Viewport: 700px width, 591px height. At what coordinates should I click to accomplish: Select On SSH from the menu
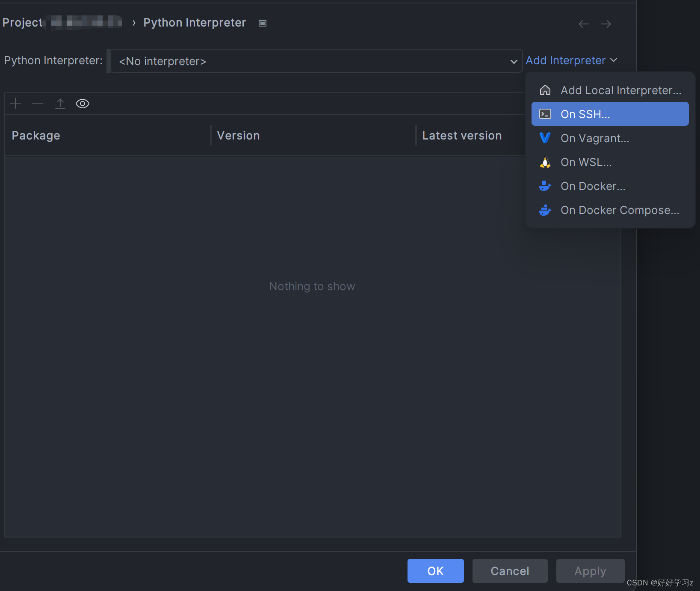pos(585,114)
